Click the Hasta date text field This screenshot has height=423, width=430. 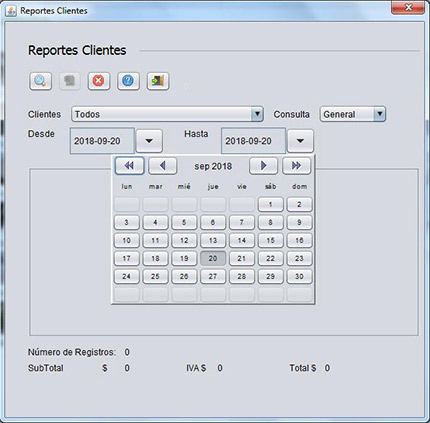click(x=253, y=141)
